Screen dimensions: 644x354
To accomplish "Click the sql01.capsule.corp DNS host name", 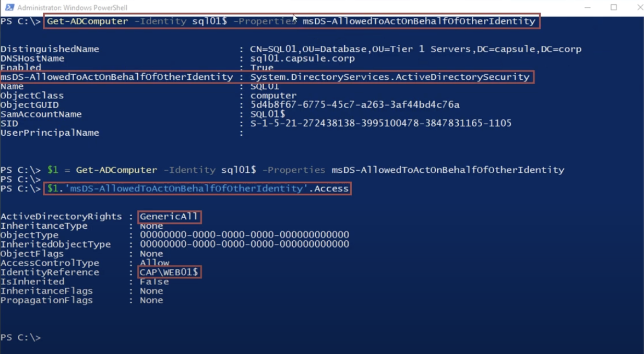I will (x=302, y=58).
